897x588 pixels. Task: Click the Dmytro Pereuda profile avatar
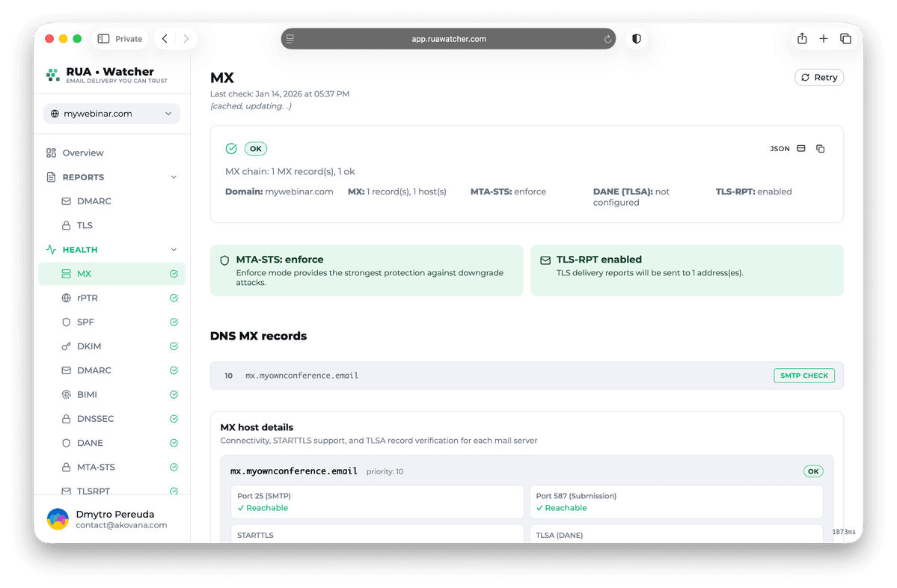[x=58, y=518]
